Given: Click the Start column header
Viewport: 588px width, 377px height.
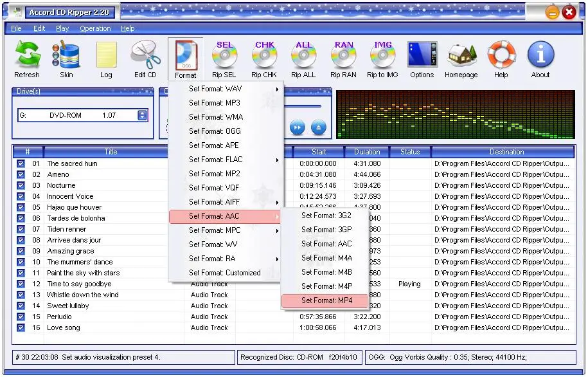Looking at the screenshot, I should click(319, 152).
